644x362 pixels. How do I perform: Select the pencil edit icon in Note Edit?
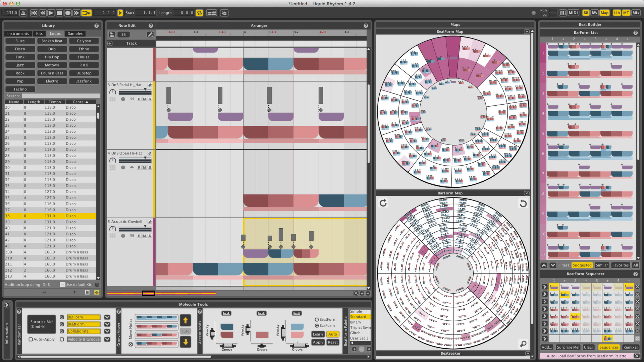[x=150, y=35]
